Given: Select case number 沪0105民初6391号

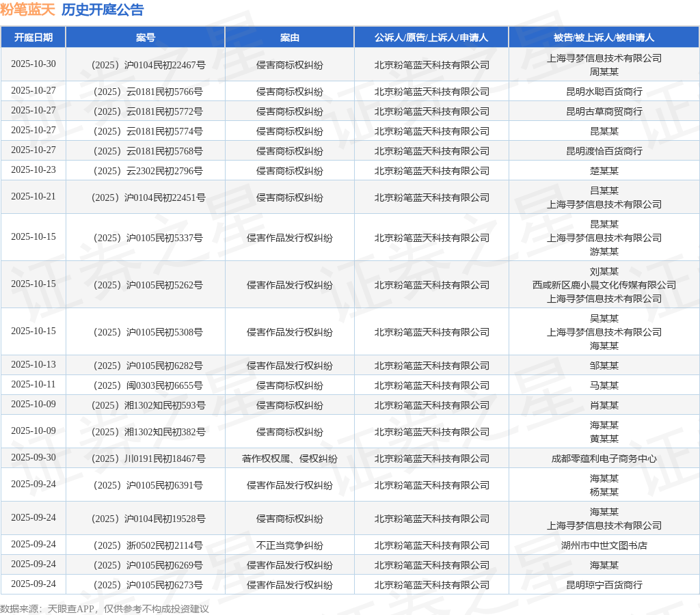Looking at the screenshot, I should 148,485.
